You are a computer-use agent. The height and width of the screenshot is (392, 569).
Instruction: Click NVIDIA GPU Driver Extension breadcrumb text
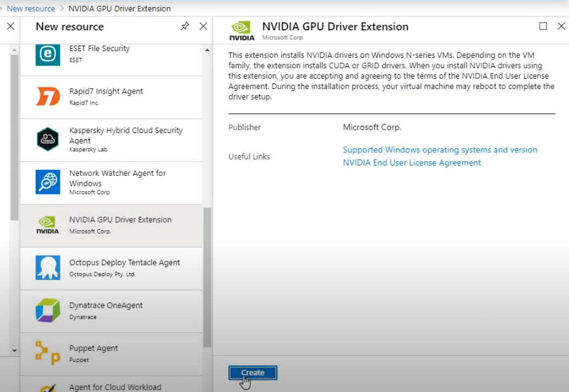click(119, 8)
